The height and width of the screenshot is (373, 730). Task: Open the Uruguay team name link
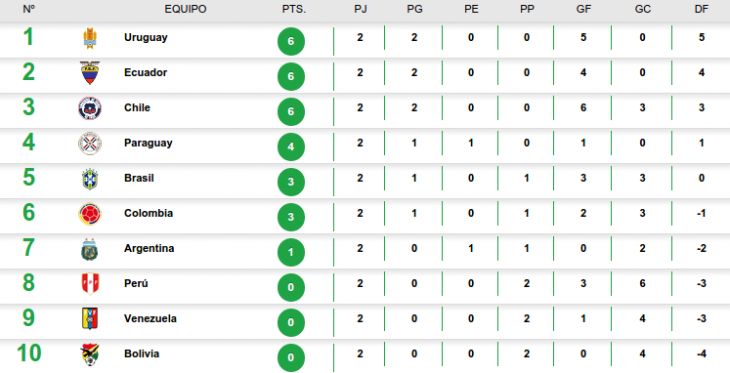146,38
